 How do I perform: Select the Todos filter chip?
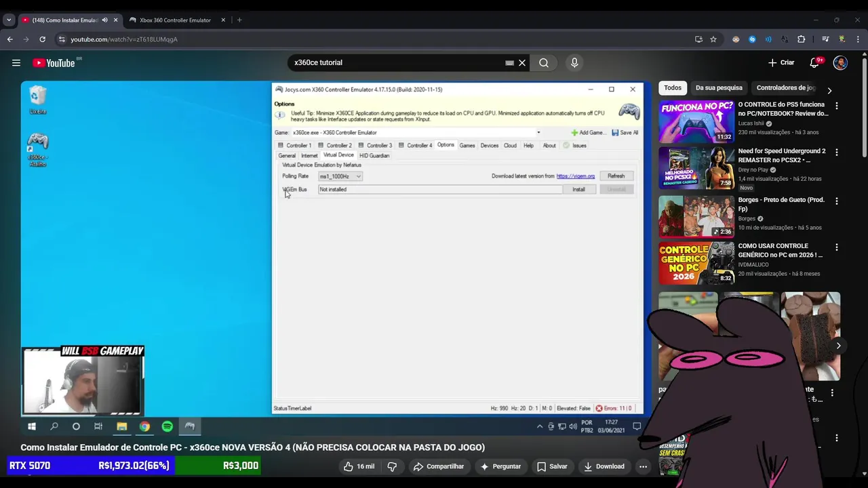pyautogui.click(x=673, y=87)
